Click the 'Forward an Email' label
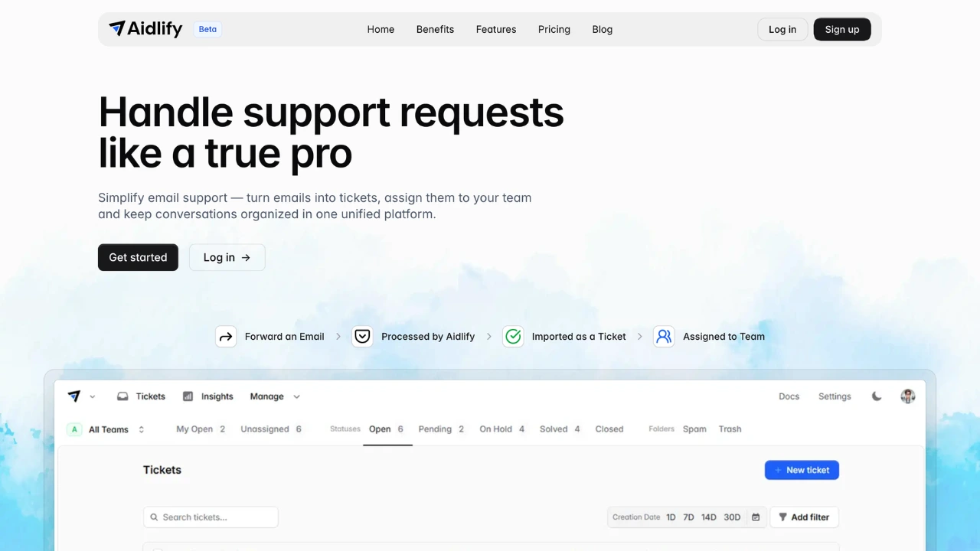The image size is (980, 551). click(x=284, y=337)
